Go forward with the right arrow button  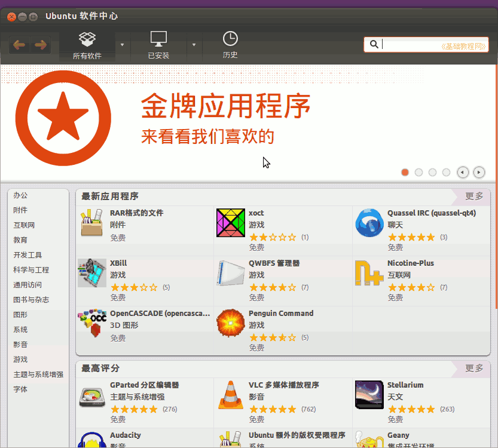pos(40,45)
